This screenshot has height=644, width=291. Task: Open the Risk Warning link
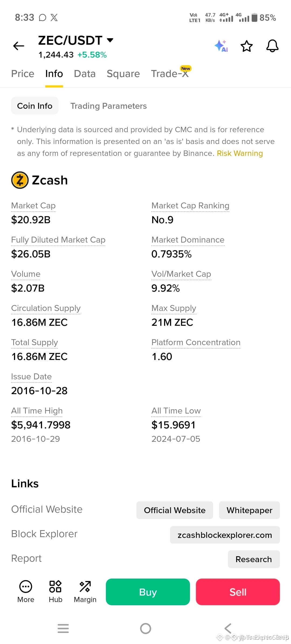(x=240, y=153)
